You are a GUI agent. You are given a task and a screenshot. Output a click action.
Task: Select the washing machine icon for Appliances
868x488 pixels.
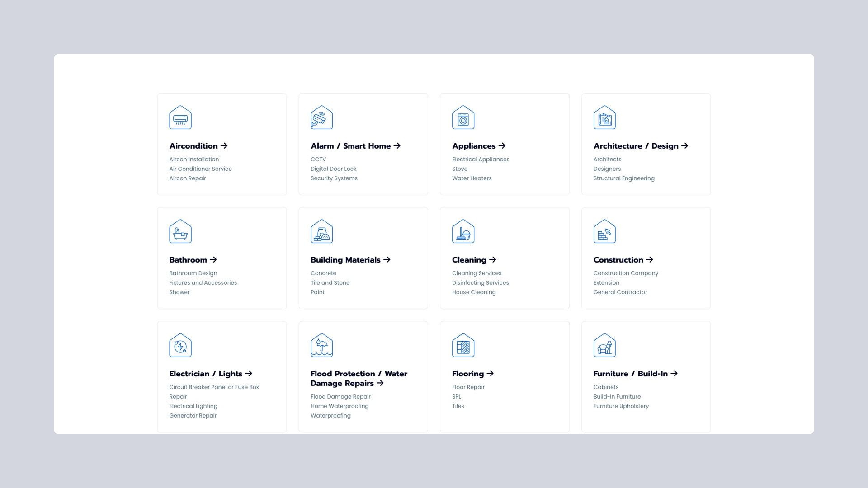463,117
